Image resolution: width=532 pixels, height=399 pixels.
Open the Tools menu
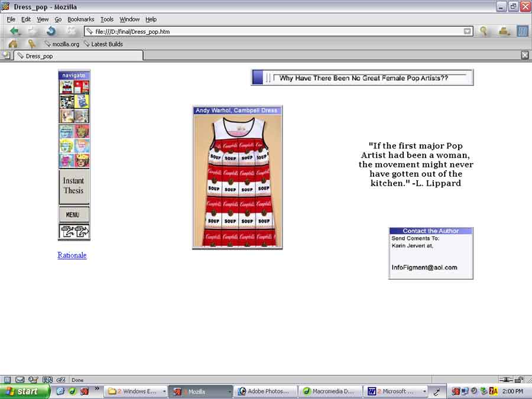106,19
